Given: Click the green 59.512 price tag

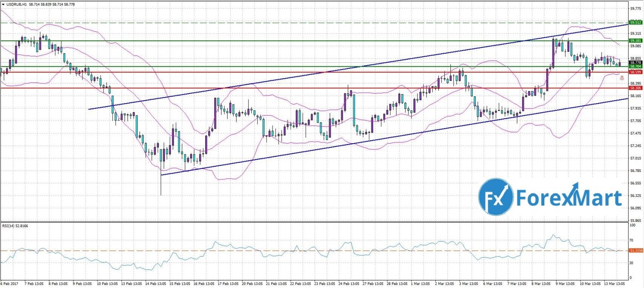Looking at the screenshot, I should tap(635, 22).
